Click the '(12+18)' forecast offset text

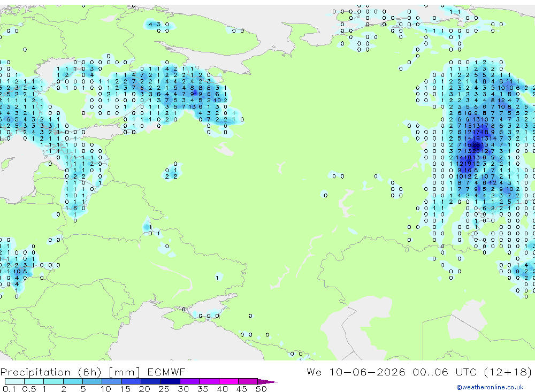point(508,372)
